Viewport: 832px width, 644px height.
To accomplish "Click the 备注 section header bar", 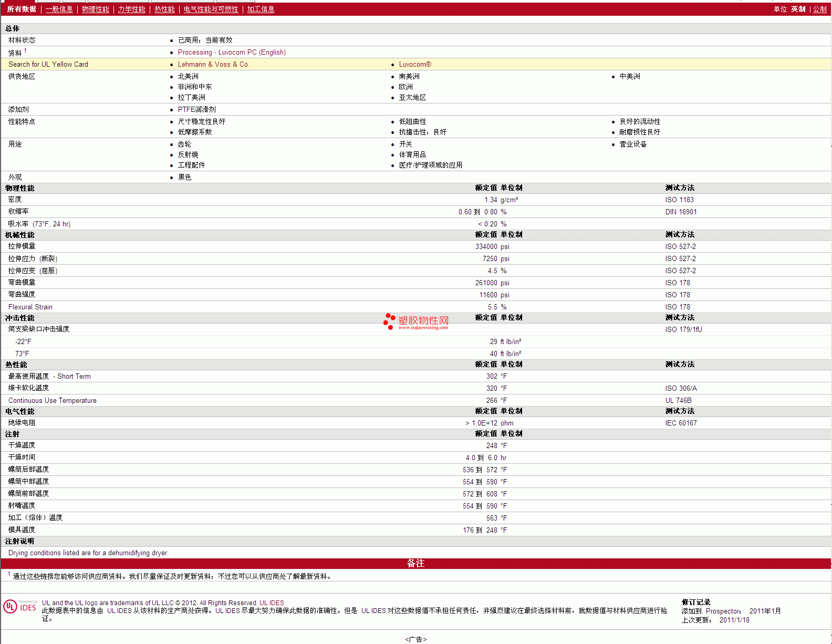I will pyautogui.click(x=416, y=563).
